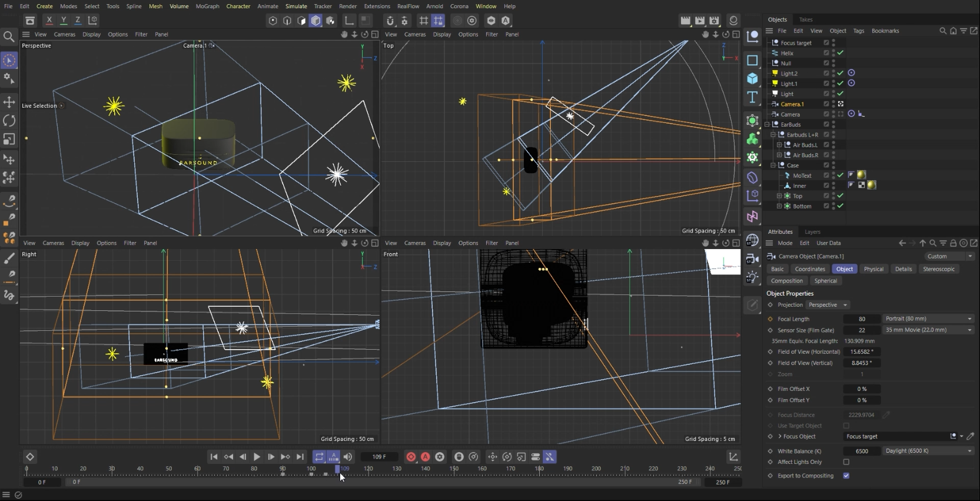Toggle Helix object enable checkmark
The image size is (980, 501).
[841, 53]
